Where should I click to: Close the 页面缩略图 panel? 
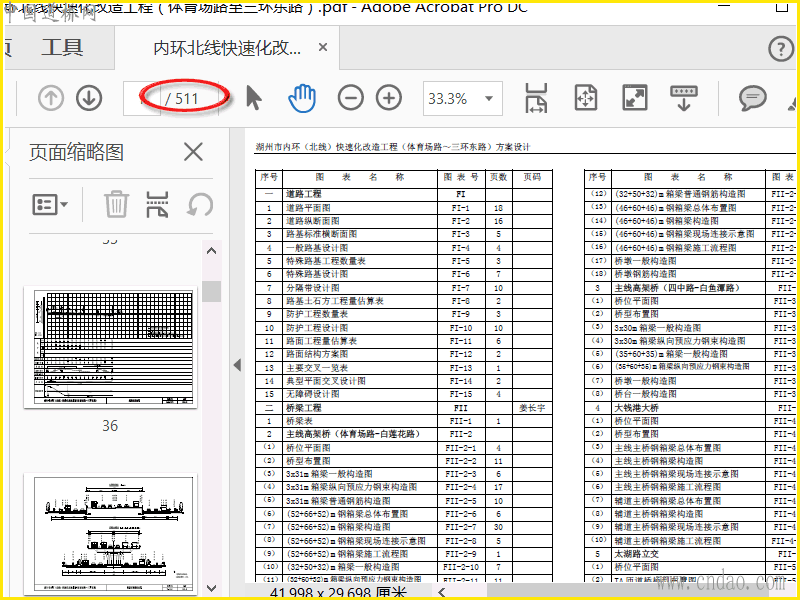pos(193,152)
